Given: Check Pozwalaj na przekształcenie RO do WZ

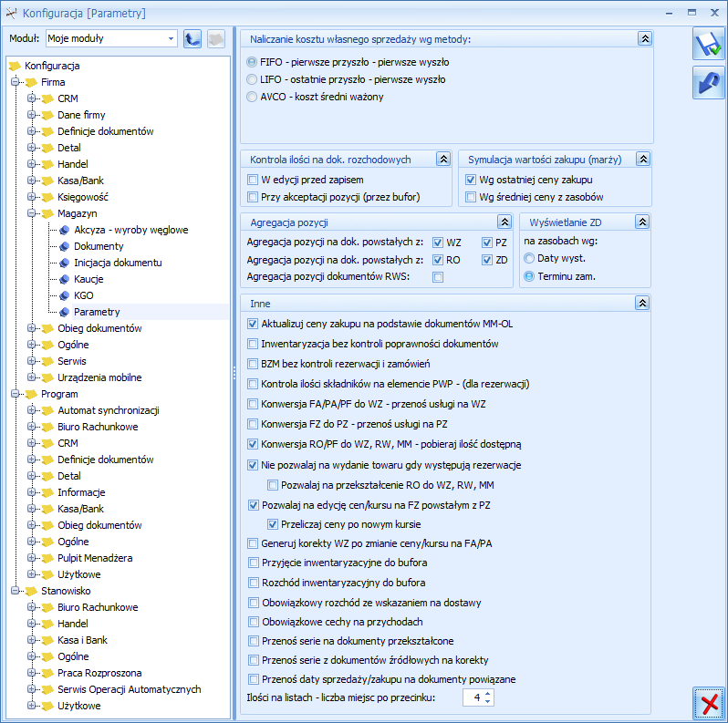Looking at the screenshot, I should [x=273, y=485].
